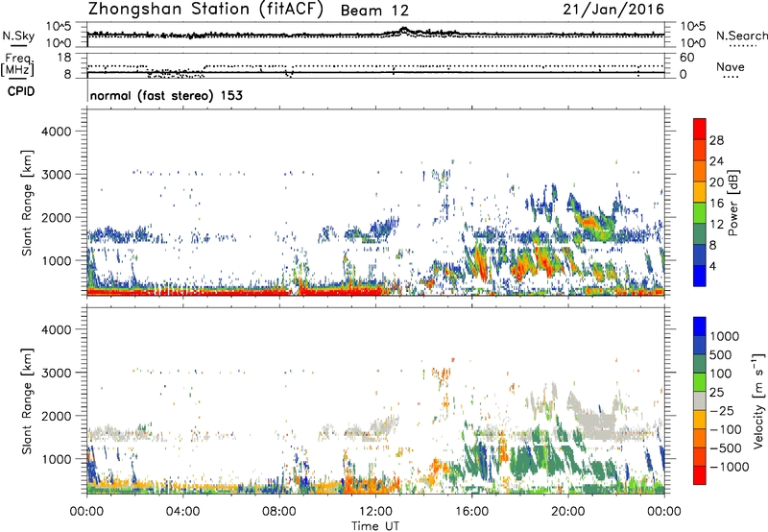Click "Slant Range [km]" label of velocity panel
The image size is (768, 532).
[x=27, y=400]
